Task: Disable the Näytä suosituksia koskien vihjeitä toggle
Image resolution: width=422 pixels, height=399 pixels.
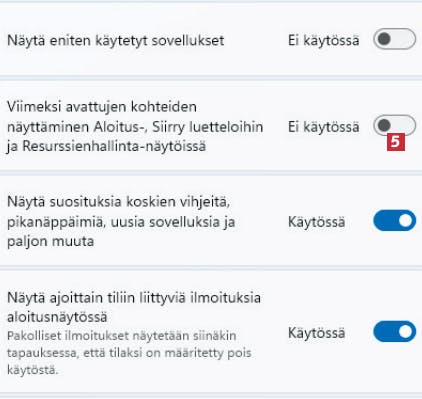Action: coord(394,220)
